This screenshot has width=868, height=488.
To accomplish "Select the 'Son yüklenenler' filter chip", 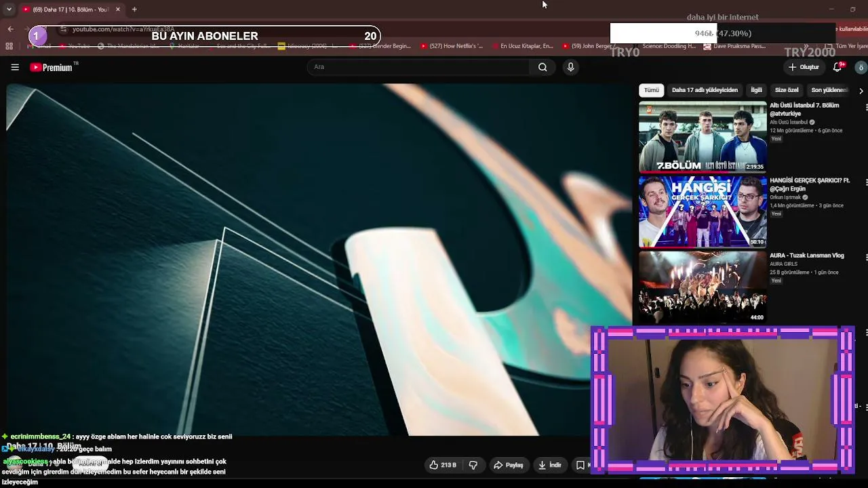I will [x=829, y=90].
